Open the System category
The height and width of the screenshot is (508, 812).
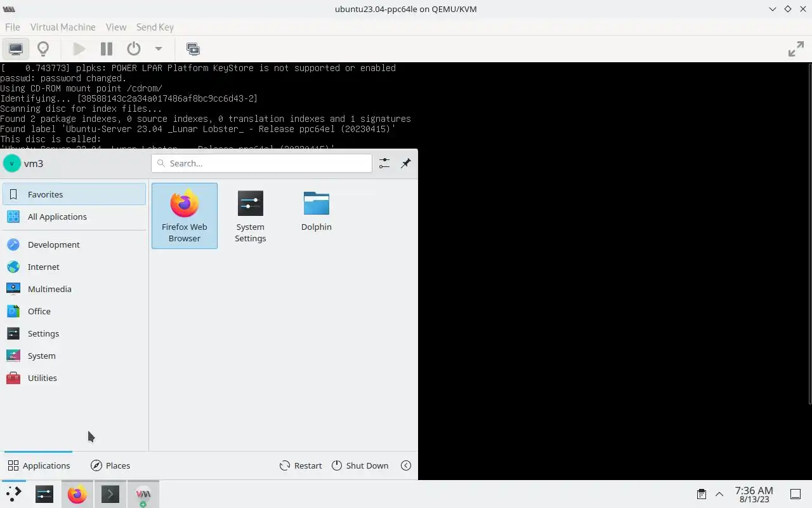click(74, 356)
